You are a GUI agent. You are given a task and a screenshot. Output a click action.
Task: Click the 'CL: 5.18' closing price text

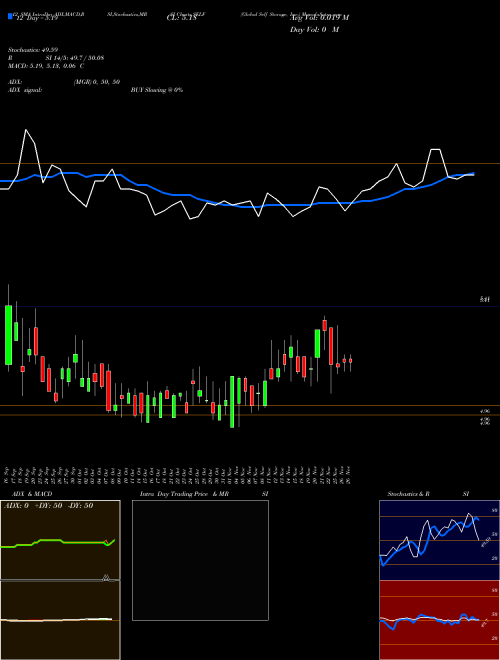coord(181,18)
